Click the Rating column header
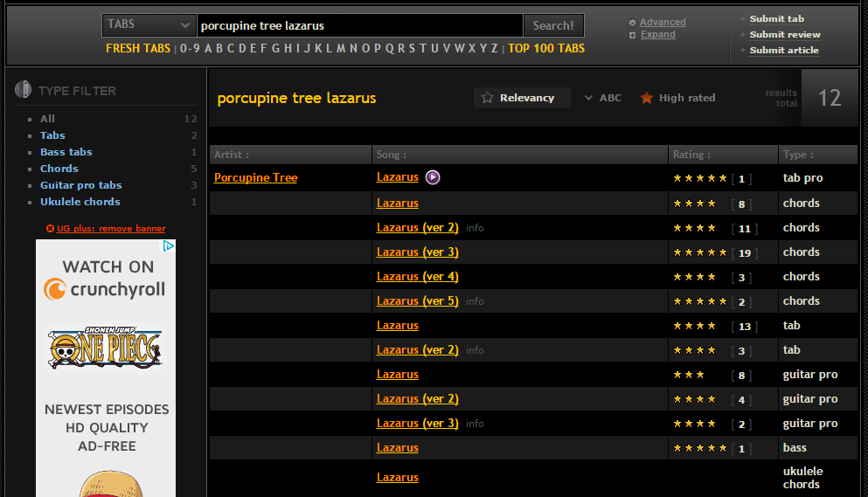 click(x=723, y=155)
